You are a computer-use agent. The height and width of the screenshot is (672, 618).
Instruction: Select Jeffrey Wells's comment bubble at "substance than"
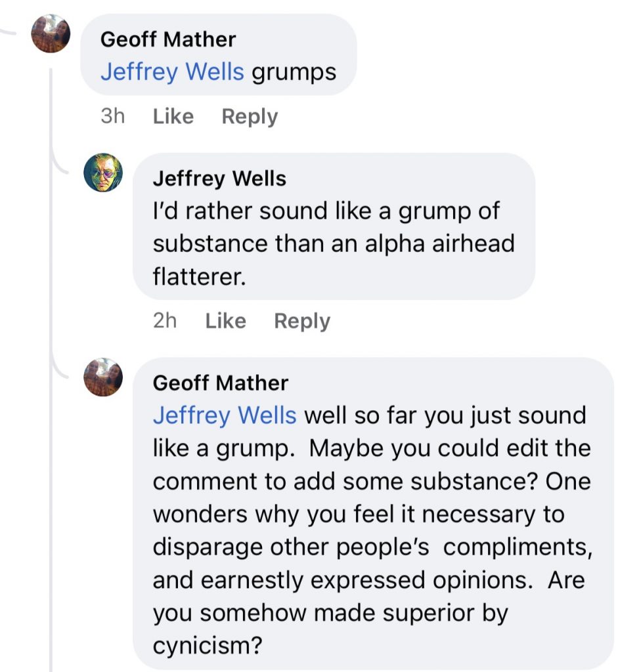(232, 244)
